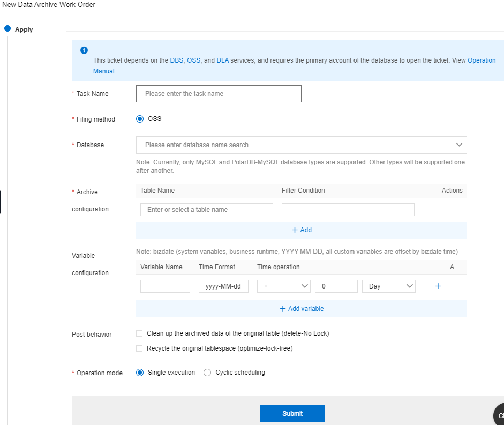Select Cyclic scheduling operation mode
Screen dimensions: 504x425
207,373
